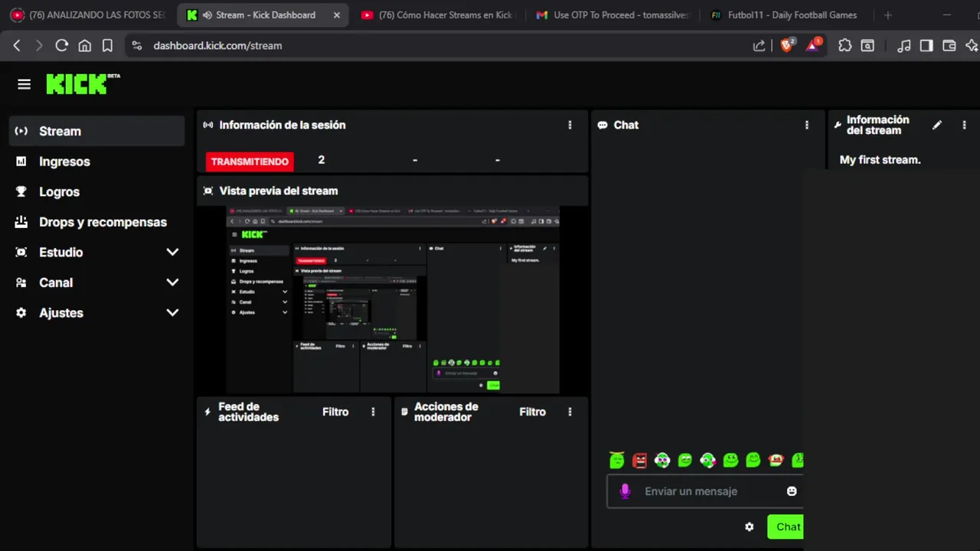
Task: Open Brave Shields lion icon
Action: 787,46
